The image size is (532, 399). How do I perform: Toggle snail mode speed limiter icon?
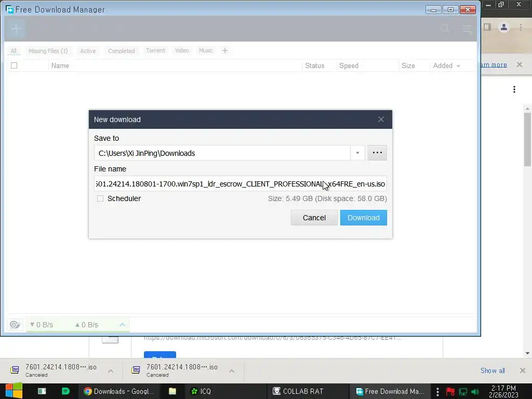coord(15,325)
